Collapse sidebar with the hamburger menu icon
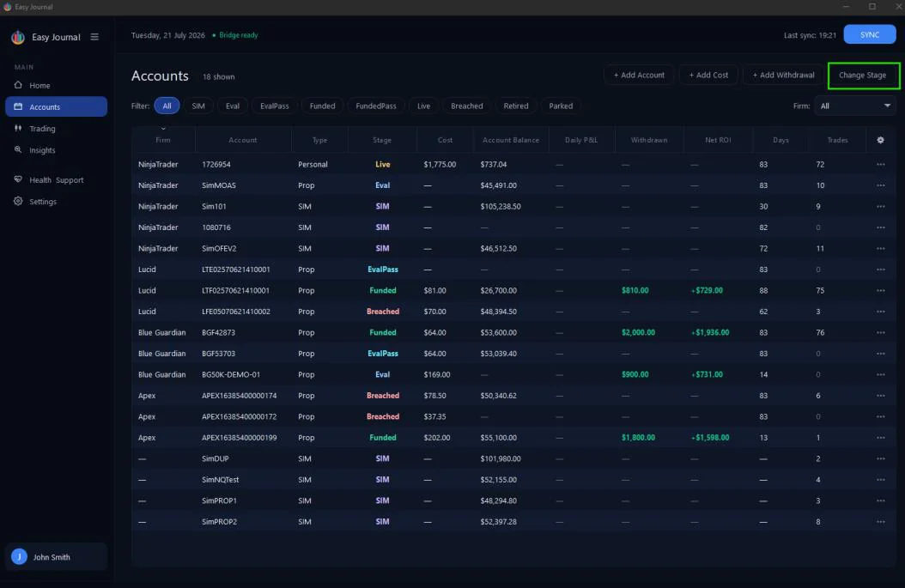Screen dimensions: 905x588 [94, 37]
